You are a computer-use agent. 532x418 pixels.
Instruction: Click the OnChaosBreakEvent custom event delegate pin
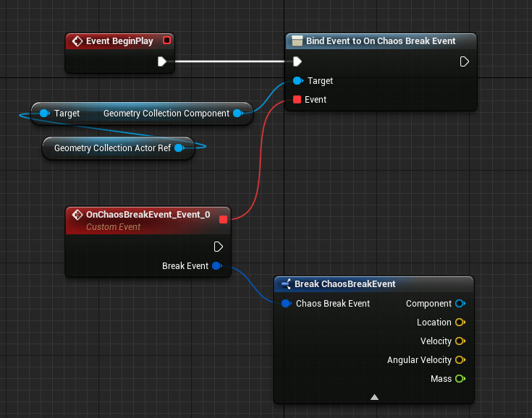coord(223,218)
